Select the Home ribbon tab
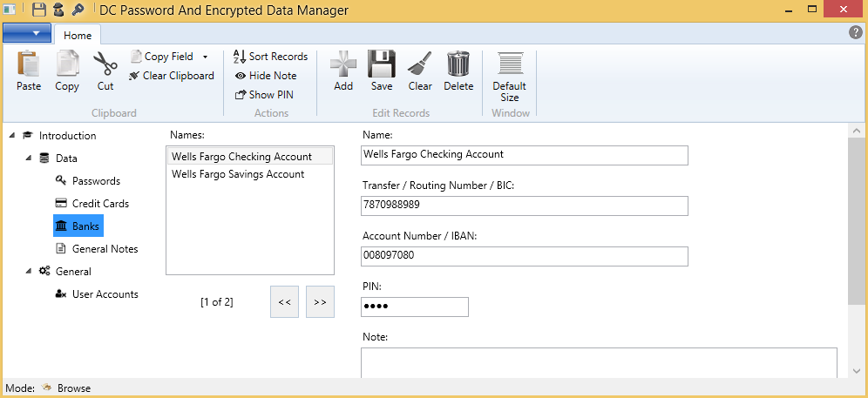The width and height of the screenshot is (868, 398). tap(78, 35)
